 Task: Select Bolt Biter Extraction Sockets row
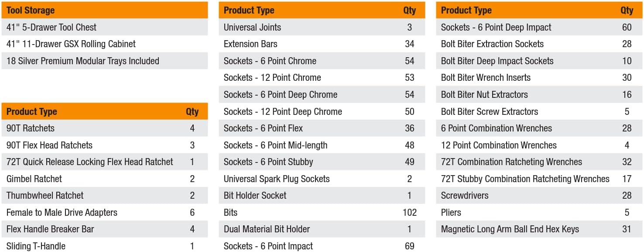click(x=492, y=44)
